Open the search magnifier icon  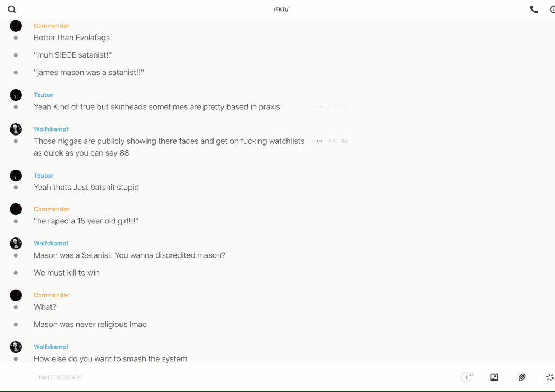[x=12, y=10]
